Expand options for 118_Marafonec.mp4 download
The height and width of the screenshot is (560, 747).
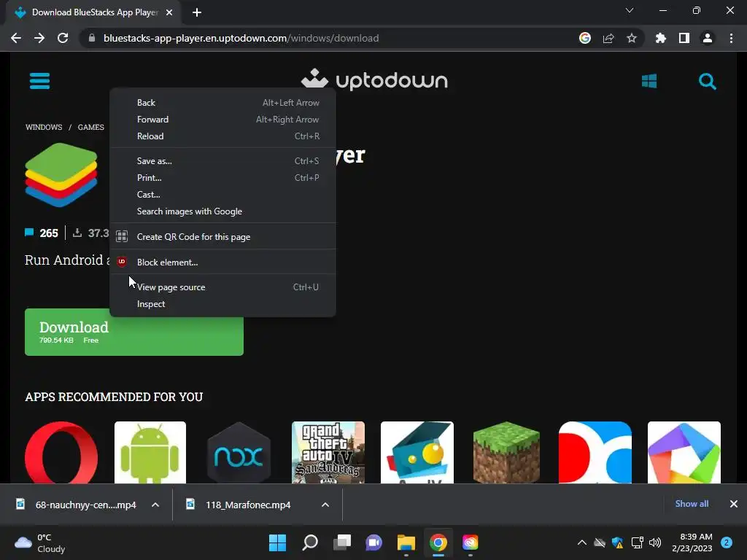click(325, 505)
